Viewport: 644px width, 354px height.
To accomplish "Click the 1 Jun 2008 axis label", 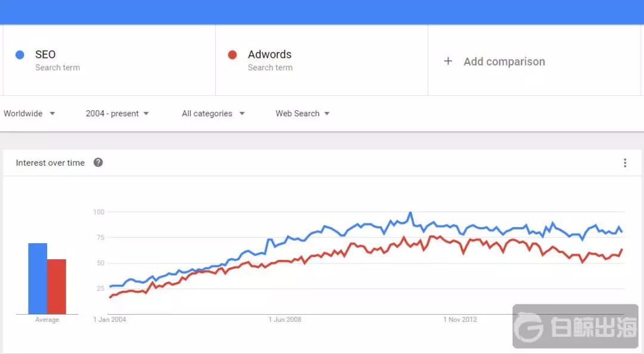I will pyautogui.click(x=284, y=319).
